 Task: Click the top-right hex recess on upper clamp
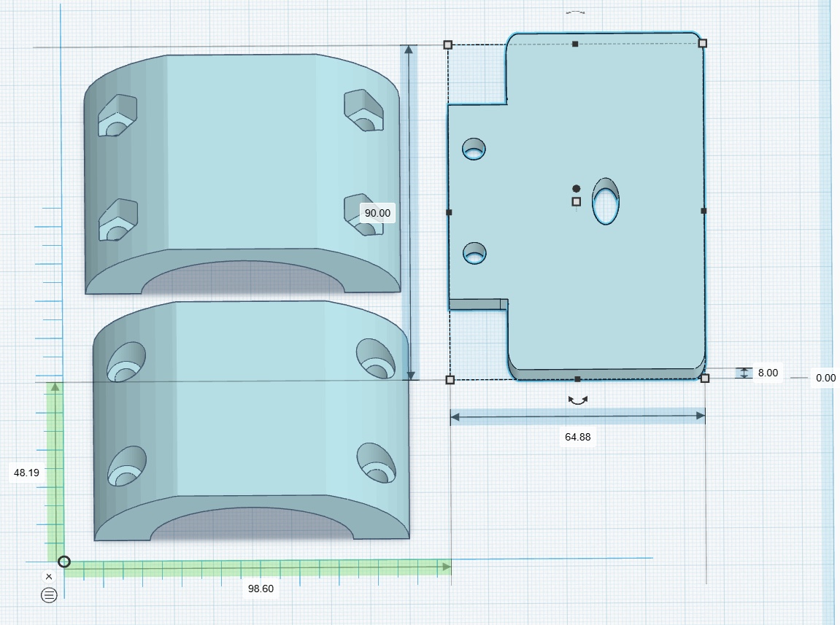tap(363, 110)
